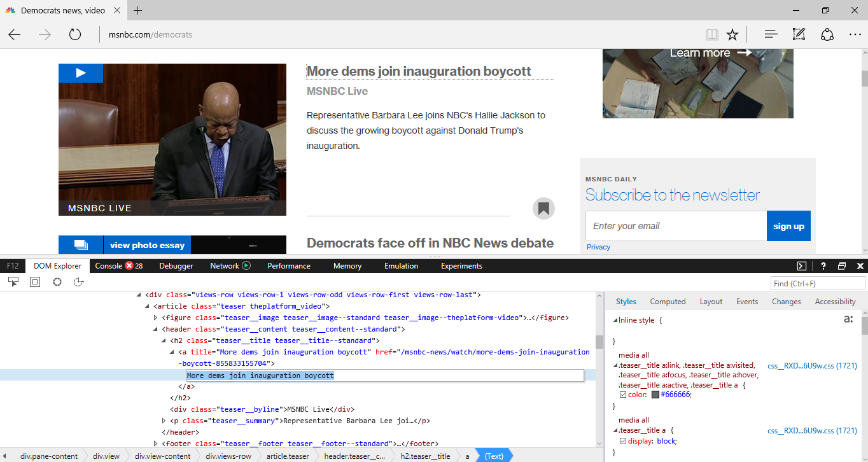Open the Privacy link

coord(598,247)
